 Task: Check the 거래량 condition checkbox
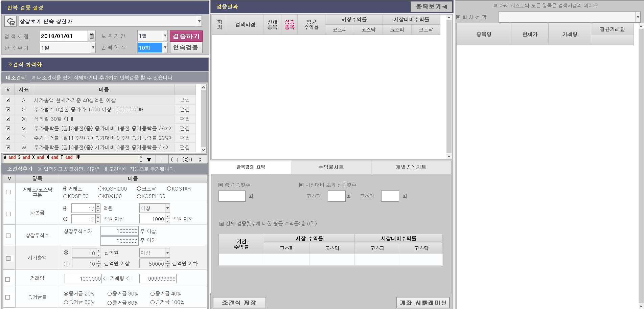pyautogui.click(x=8, y=279)
